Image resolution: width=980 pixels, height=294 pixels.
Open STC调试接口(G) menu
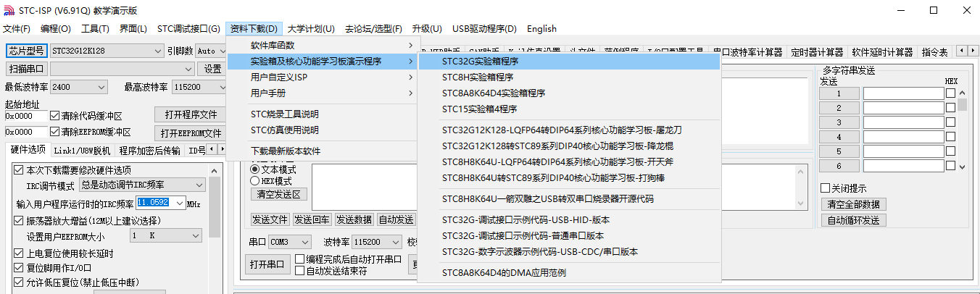coord(188,29)
